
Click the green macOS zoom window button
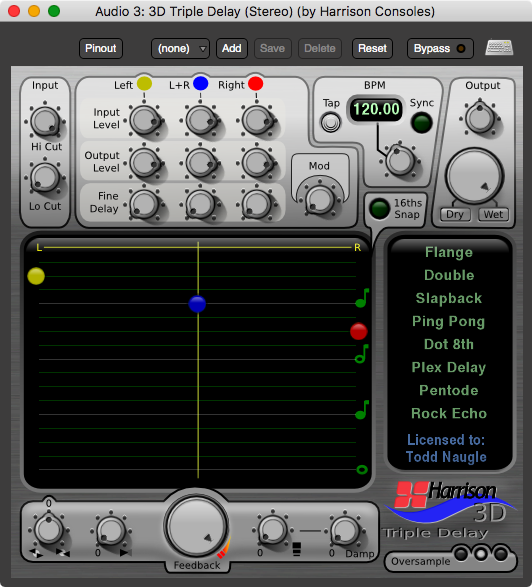[x=54, y=11]
